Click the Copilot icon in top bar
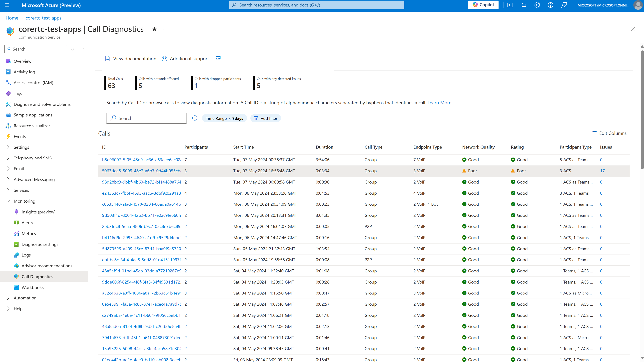The width and height of the screenshot is (644, 362). click(x=483, y=5)
